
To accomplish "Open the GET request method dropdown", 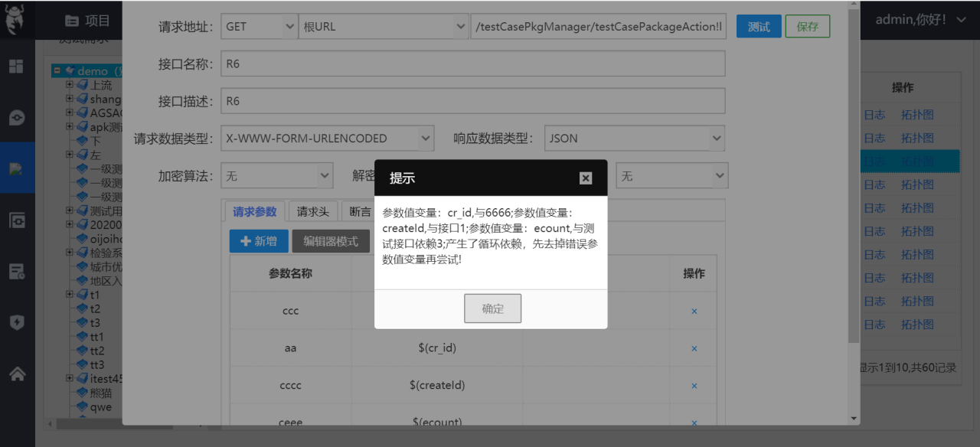I will 259,26.
